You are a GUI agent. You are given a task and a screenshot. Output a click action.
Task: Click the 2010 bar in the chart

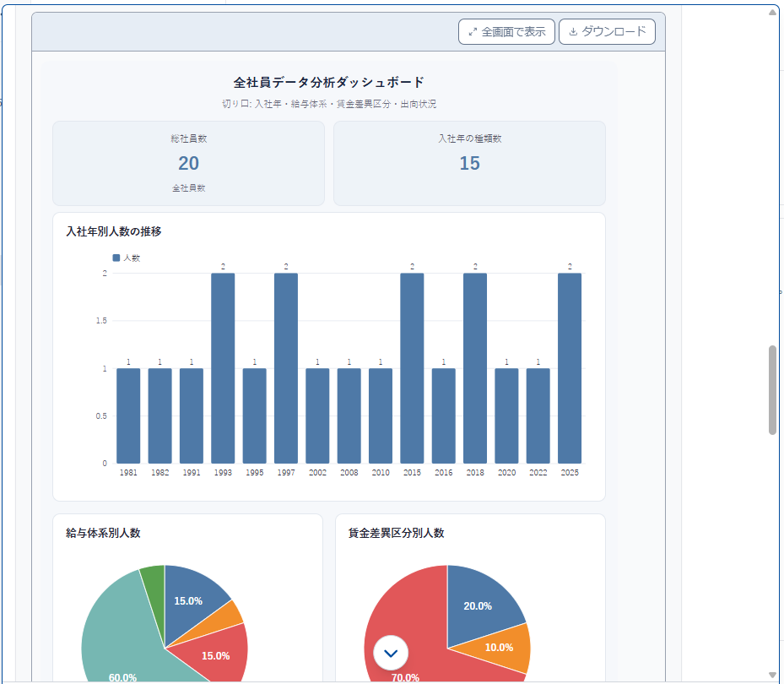click(381, 415)
